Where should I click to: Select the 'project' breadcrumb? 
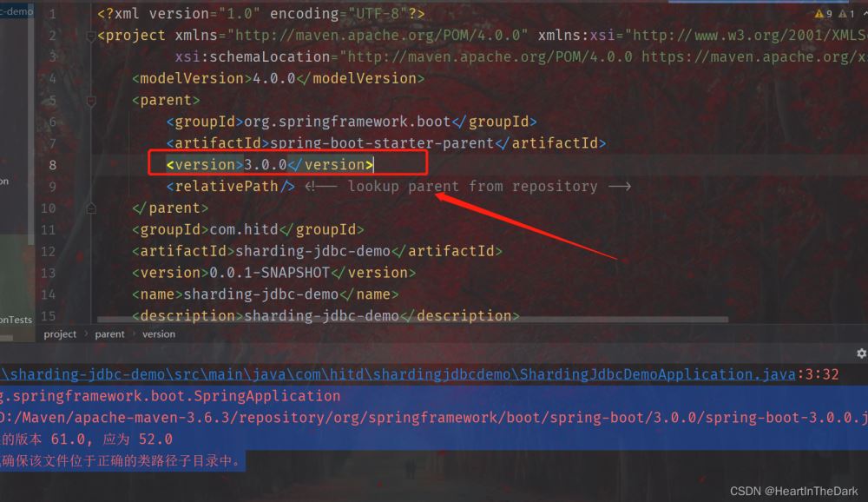tap(60, 334)
